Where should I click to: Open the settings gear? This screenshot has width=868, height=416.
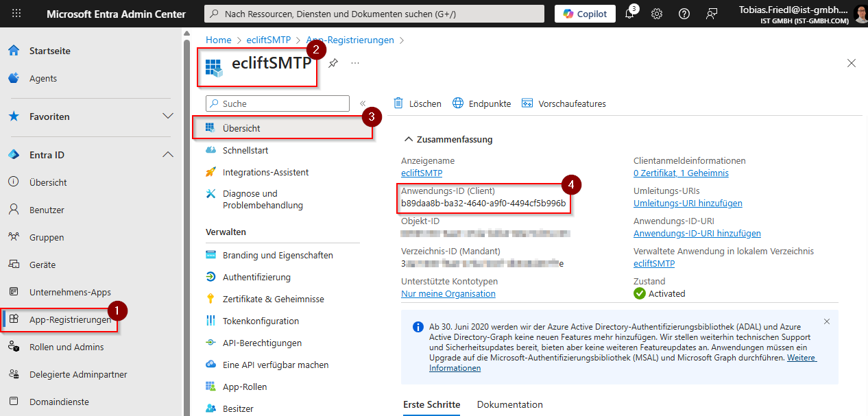tap(656, 14)
